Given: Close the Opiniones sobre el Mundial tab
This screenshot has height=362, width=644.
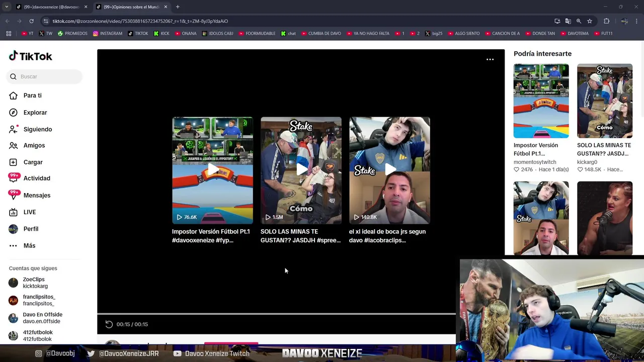Looking at the screenshot, I should click(x=166, y=7).
